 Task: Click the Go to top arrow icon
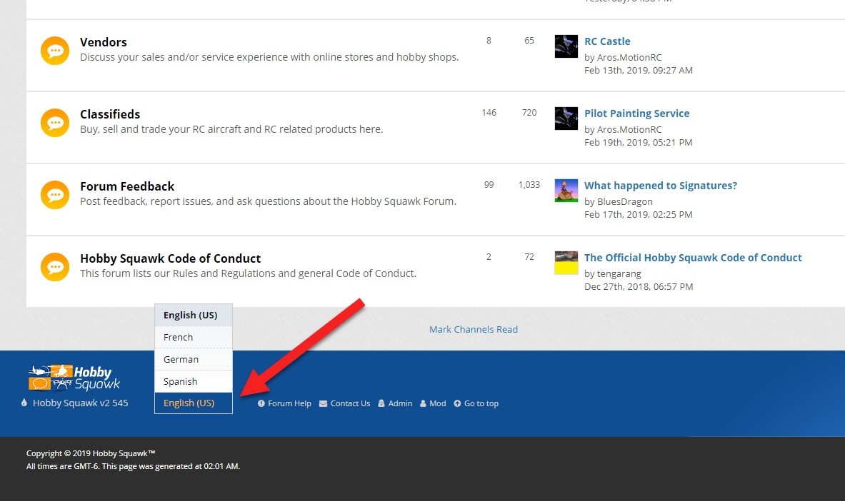pyautogui.click(x=458, y=403)
